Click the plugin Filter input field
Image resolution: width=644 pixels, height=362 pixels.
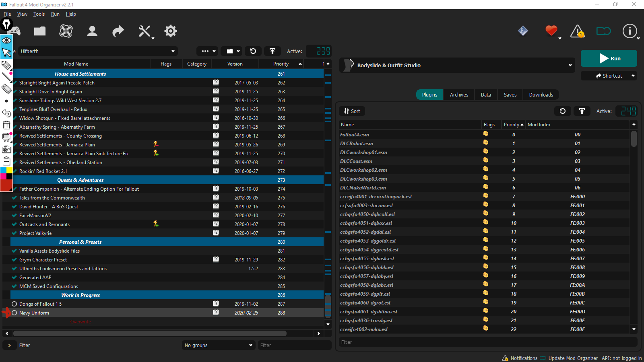pyautogui.click(x=488, y=342)
